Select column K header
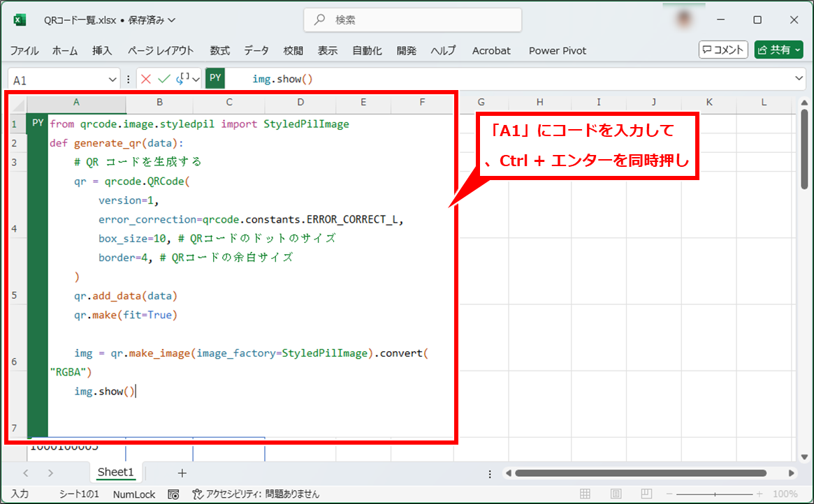 pyautogui.click(x=709, y=102)
